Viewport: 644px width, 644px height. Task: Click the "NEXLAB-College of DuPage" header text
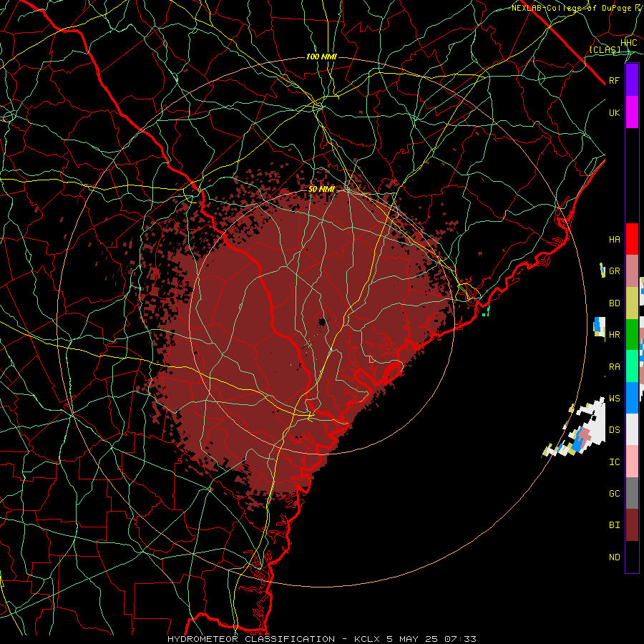coord(572,8)
